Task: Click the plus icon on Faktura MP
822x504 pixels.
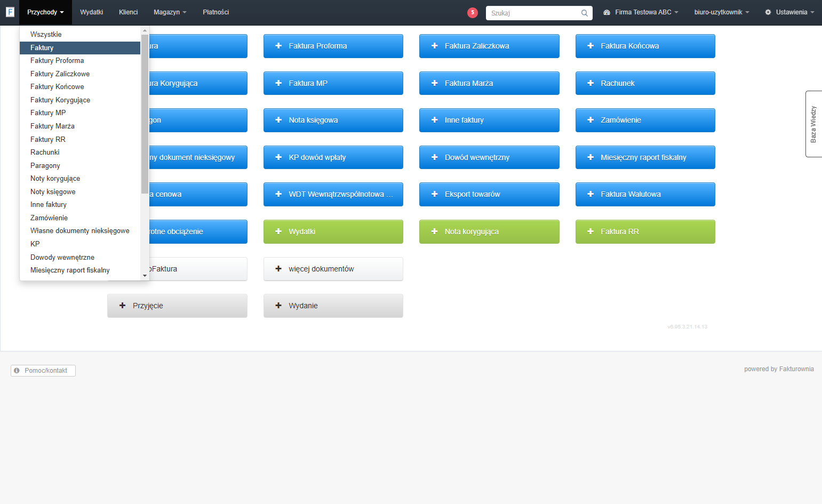Action: [278, 83]
